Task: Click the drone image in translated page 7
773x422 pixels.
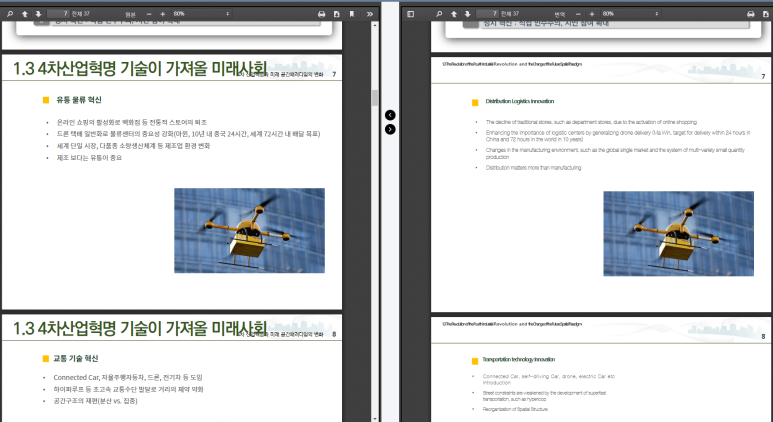Action: pos(678,234)
